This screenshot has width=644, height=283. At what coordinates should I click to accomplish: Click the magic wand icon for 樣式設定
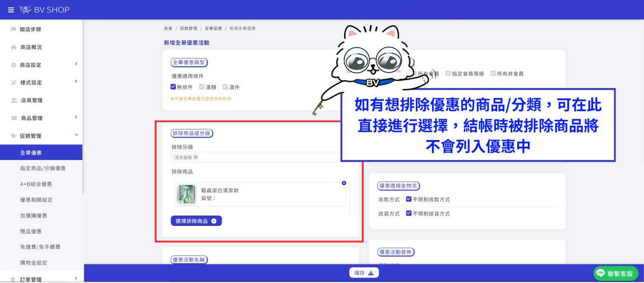click(14, 83)
